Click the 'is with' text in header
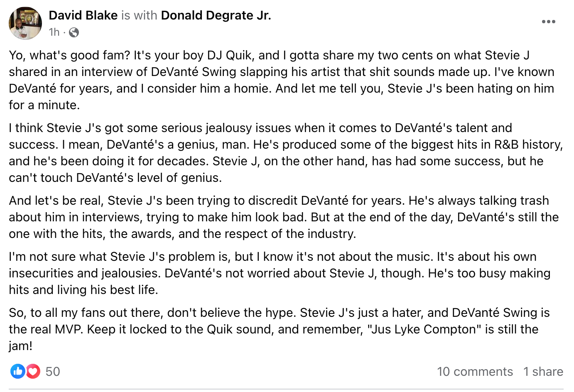The image size is (574, 392). [139, 15]
